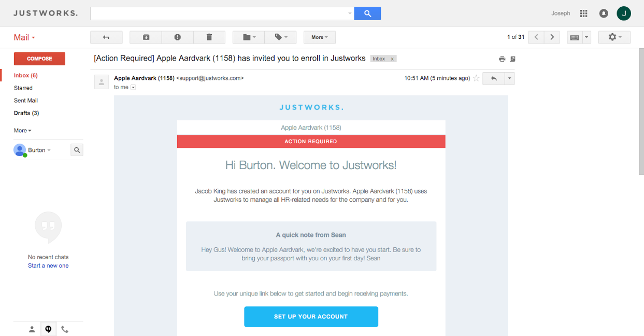The width and height of the screenshot is (644, 336).
Task: Click the Joseph username in the header
Action: tap(561, 13)
